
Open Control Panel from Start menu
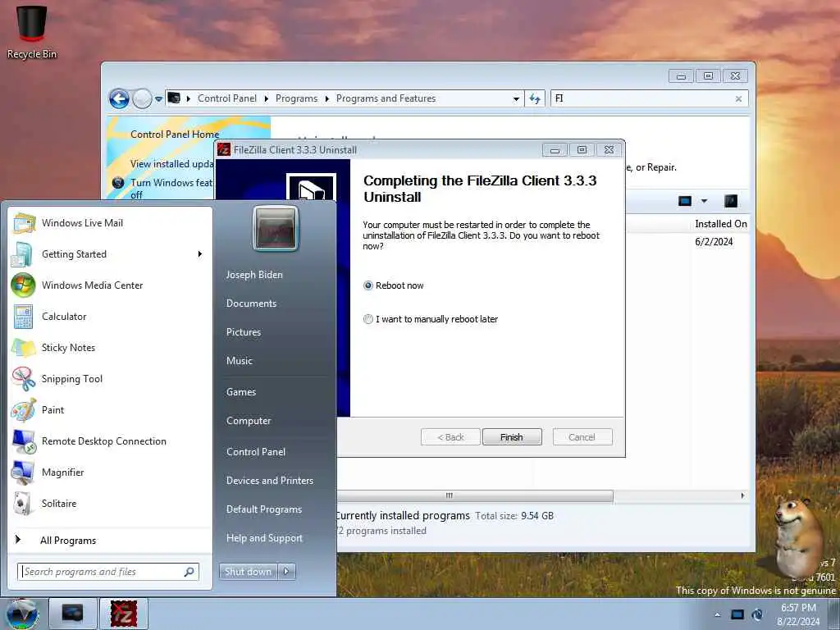click(x=256, y=452)
